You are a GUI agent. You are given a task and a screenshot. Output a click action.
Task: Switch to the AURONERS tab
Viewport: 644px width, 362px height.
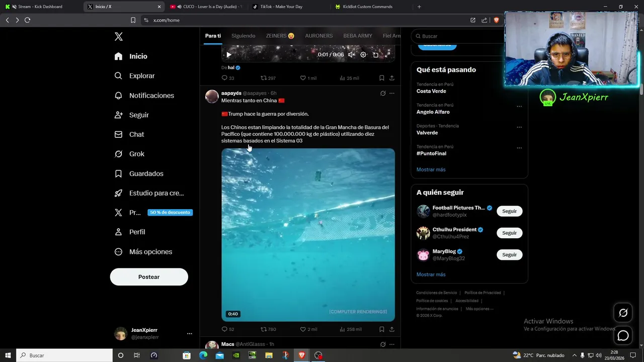coord(318,36)
